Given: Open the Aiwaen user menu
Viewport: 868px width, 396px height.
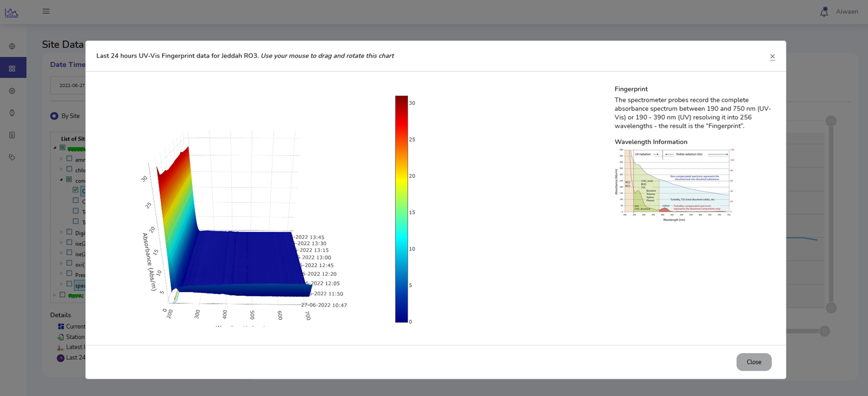Looking at the screenshot, I should [x=847, y=11].
